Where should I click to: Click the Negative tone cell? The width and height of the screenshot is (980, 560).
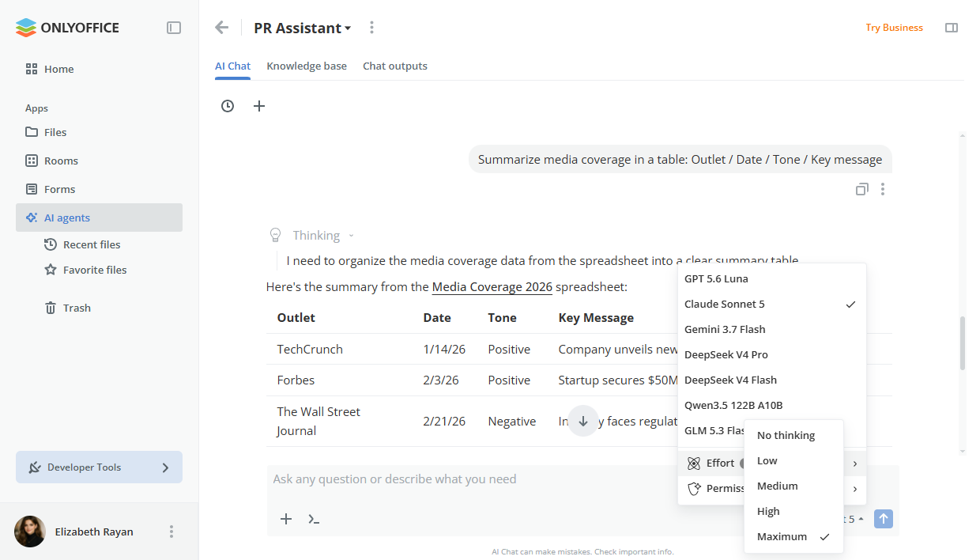tap(511, 421)
